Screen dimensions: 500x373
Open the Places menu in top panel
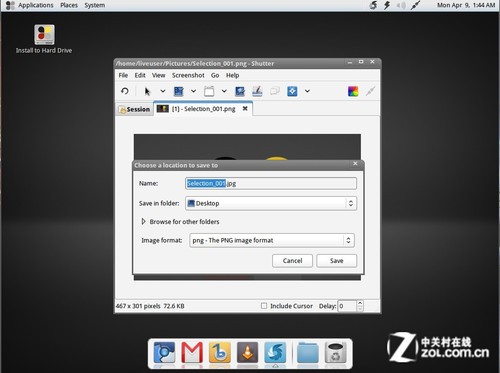tap(69, 5)
